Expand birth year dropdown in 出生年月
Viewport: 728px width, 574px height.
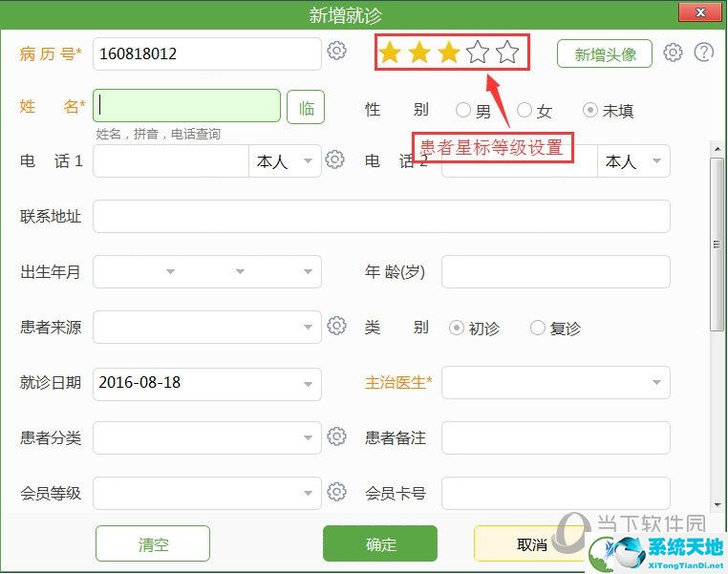(170, 271)
